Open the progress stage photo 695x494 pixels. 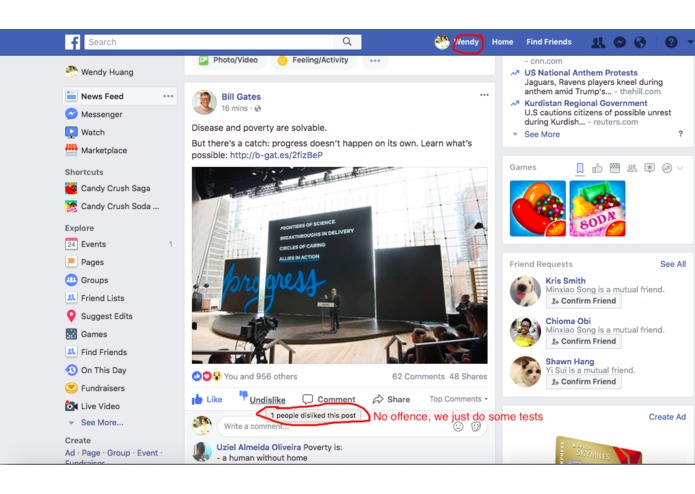340,265
